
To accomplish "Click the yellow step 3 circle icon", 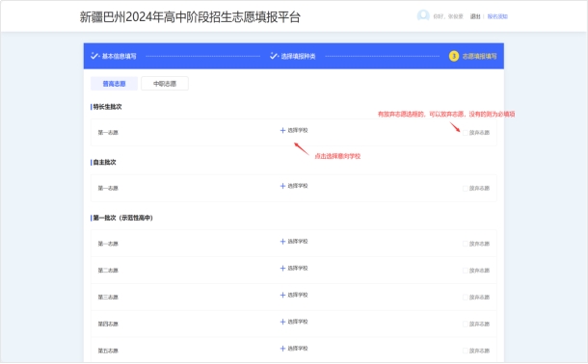I will click(x=454, y=56).
